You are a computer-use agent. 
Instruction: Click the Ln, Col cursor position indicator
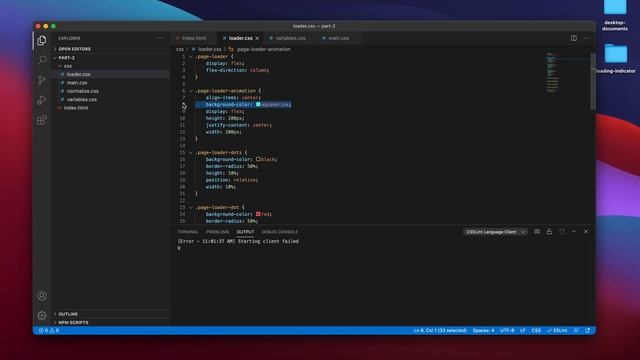pos(440,330)
